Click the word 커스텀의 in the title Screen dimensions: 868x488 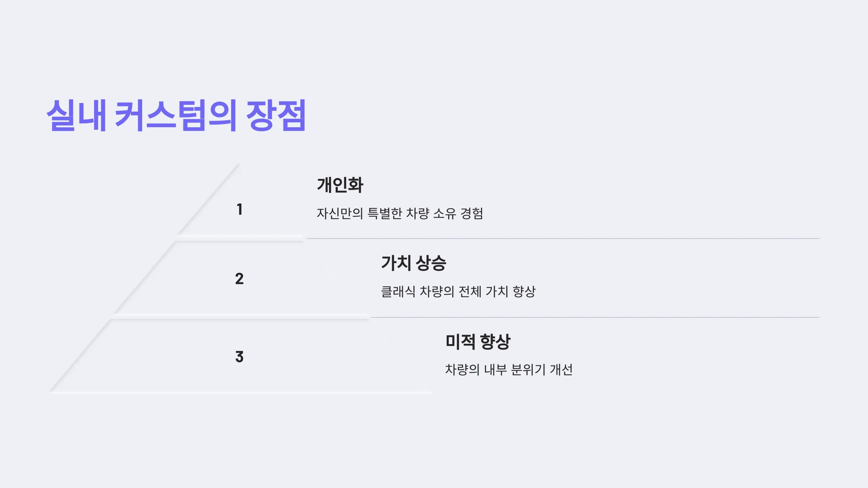pos(176,115)
